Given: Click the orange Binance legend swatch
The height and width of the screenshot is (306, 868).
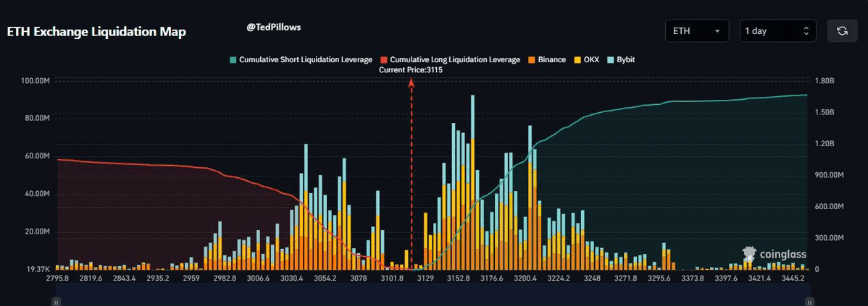Looking at the screenshot, I should point(530,59).
